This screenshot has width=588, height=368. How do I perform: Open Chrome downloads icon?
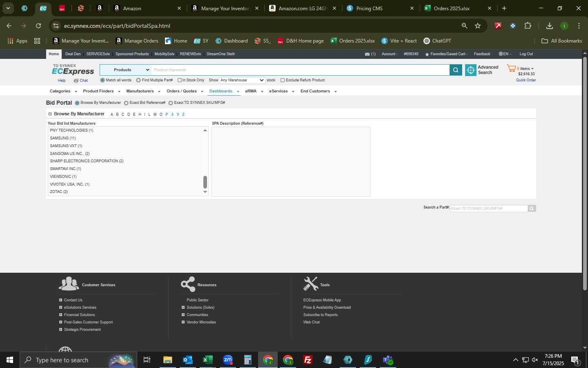(x=550, y=26)
